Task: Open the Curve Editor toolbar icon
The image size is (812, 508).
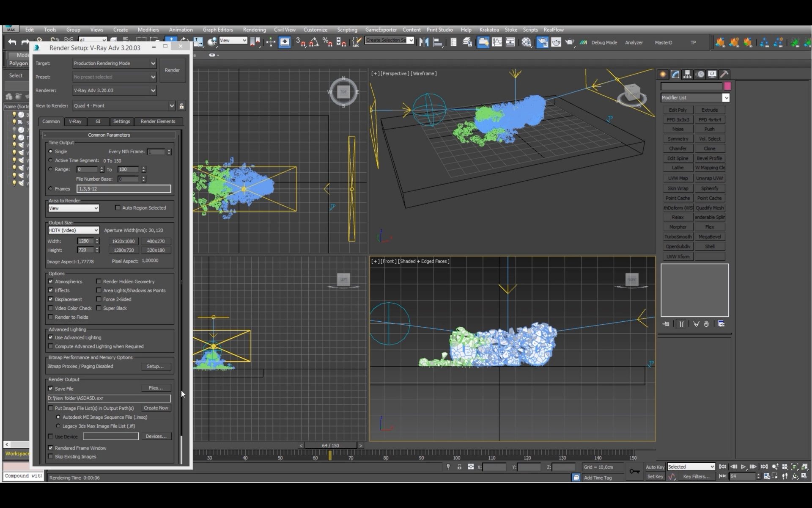Action: 497,42
